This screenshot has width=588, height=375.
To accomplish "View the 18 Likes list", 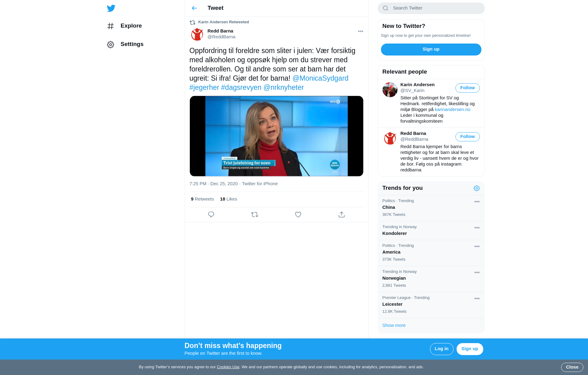I will pos(228,199).
